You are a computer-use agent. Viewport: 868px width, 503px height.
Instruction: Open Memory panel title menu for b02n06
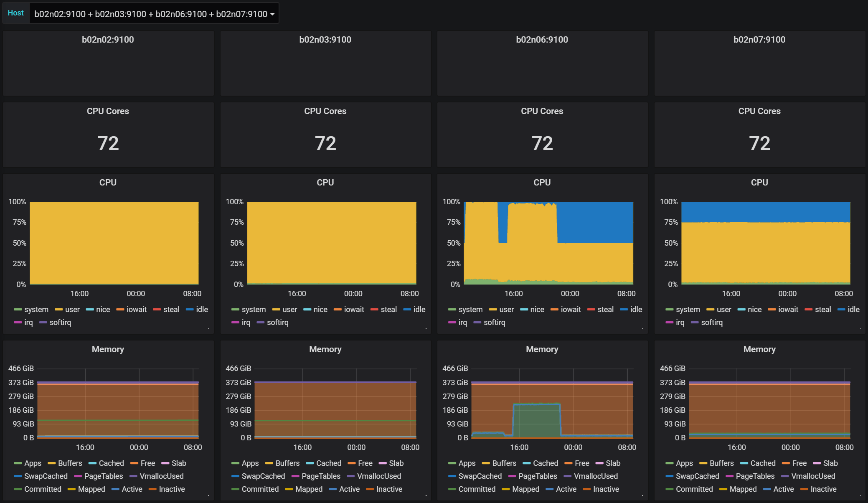click(542, 349)
